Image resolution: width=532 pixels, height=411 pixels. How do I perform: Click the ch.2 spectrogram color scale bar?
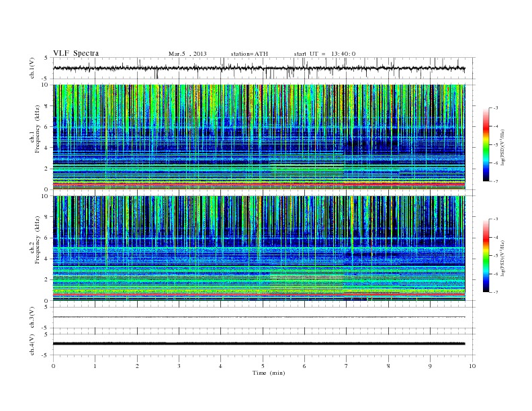[x=486, y=255]
